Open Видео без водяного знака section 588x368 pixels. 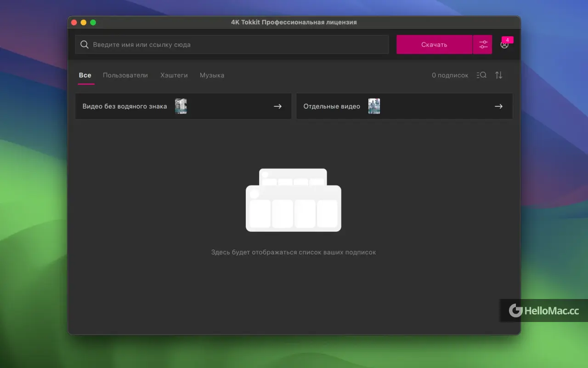click(x=183, y=106)
